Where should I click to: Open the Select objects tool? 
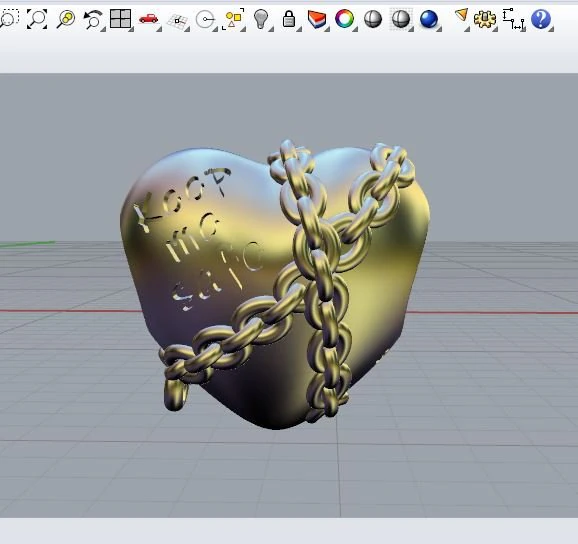tap(233, 19)
